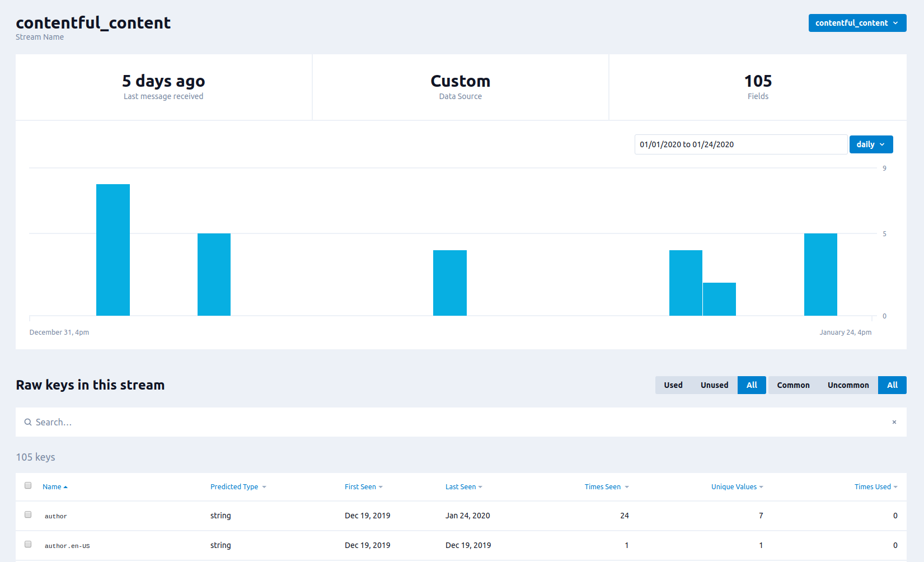Sort by the Predicted Type column
Screen dimensions: 924x562
(x=238, y=487)
